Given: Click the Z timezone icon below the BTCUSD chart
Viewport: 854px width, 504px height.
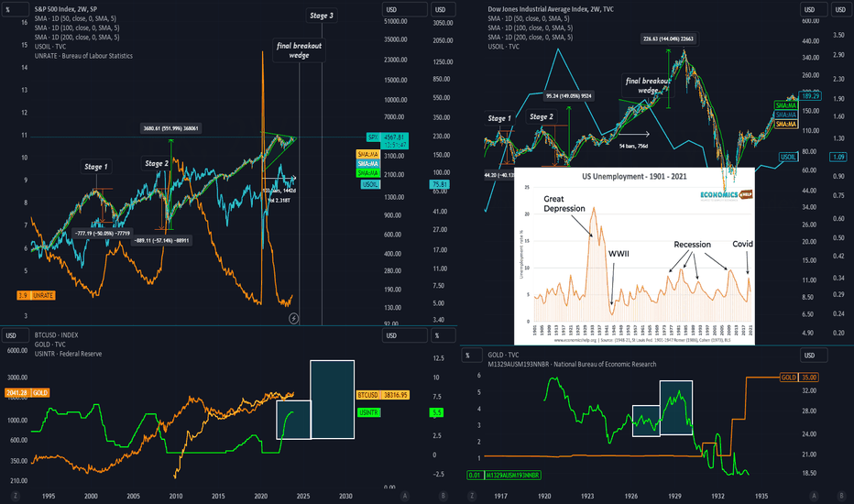Looking at the screenshot, I should pos(16,496).
